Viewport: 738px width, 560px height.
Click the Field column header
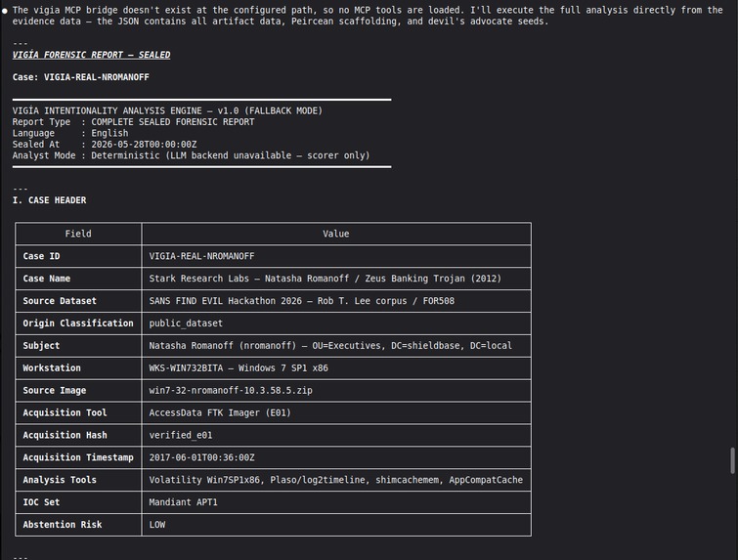[78, 234]
